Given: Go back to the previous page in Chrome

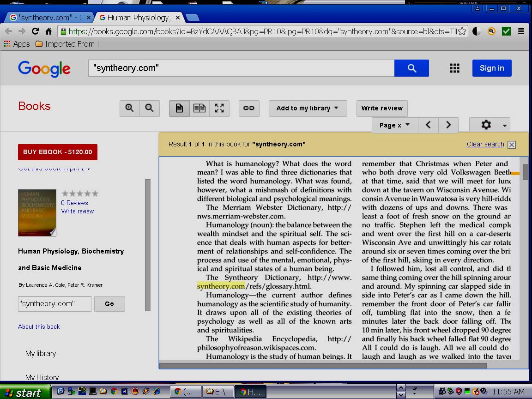Looking at the screenshot, I should [x=8, y=31].
